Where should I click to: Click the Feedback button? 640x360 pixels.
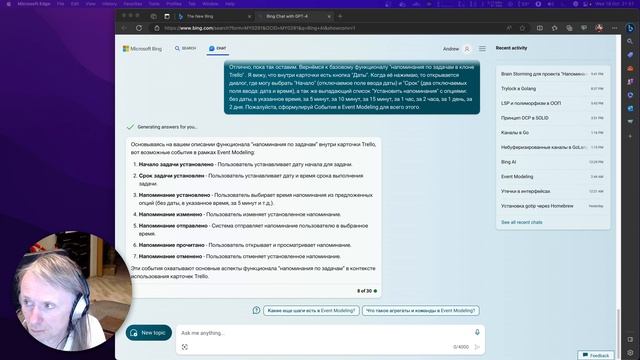[x=596, y=356]
